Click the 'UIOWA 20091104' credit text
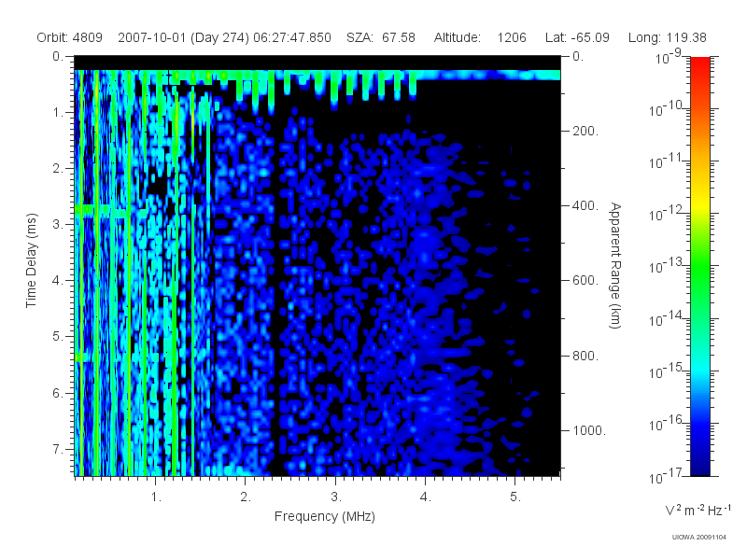 698,538
